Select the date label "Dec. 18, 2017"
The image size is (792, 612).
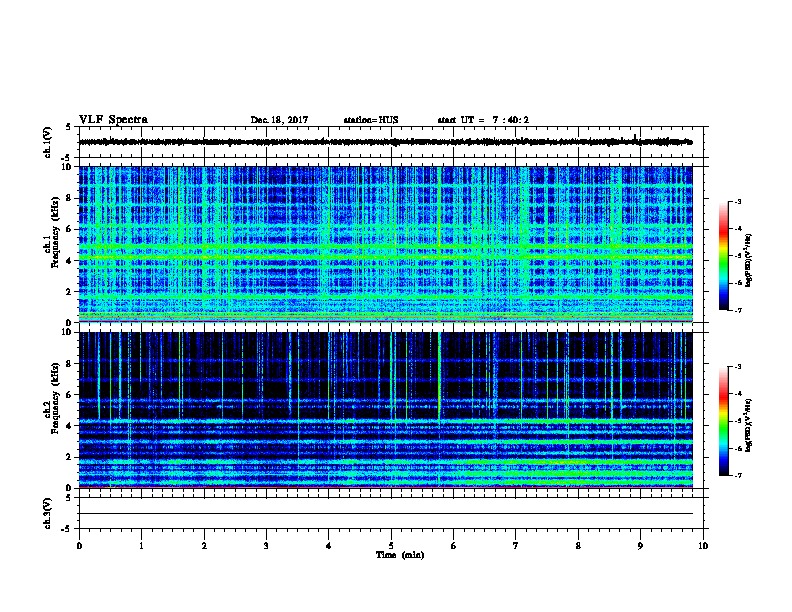click(x=279, y=120)
